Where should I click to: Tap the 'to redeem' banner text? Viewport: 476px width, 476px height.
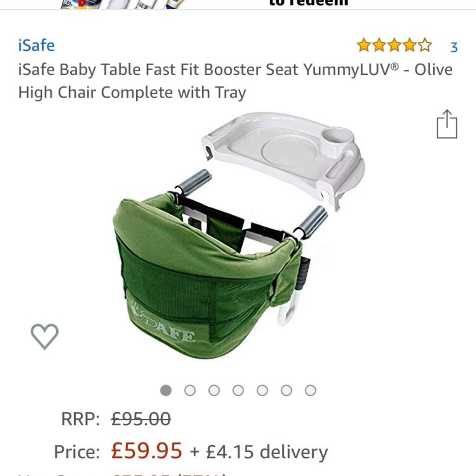click(x=309, y=3)
